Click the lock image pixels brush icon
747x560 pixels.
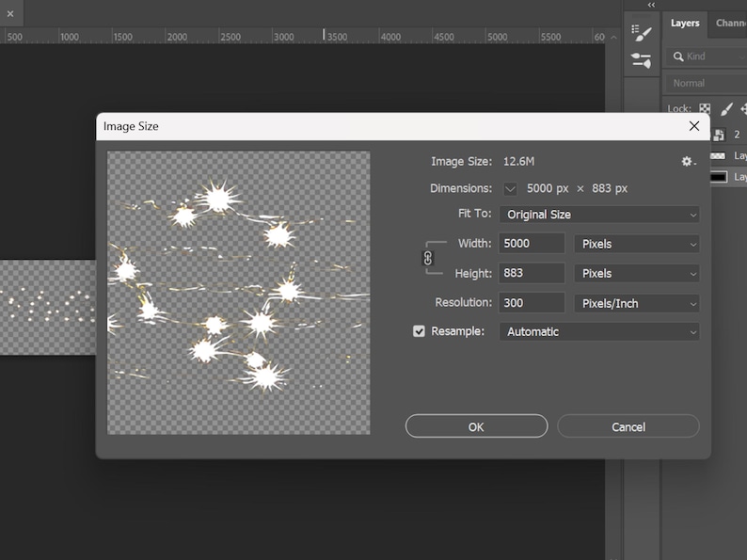726,109
